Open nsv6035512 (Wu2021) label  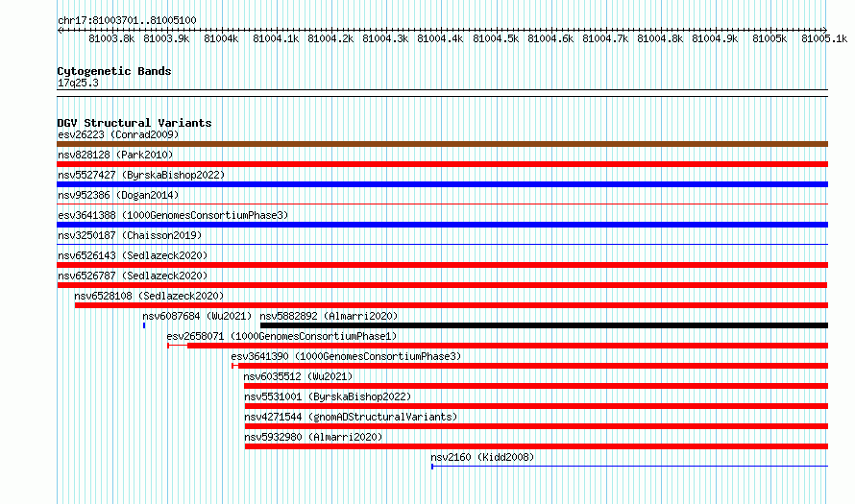tap(298, 376)
